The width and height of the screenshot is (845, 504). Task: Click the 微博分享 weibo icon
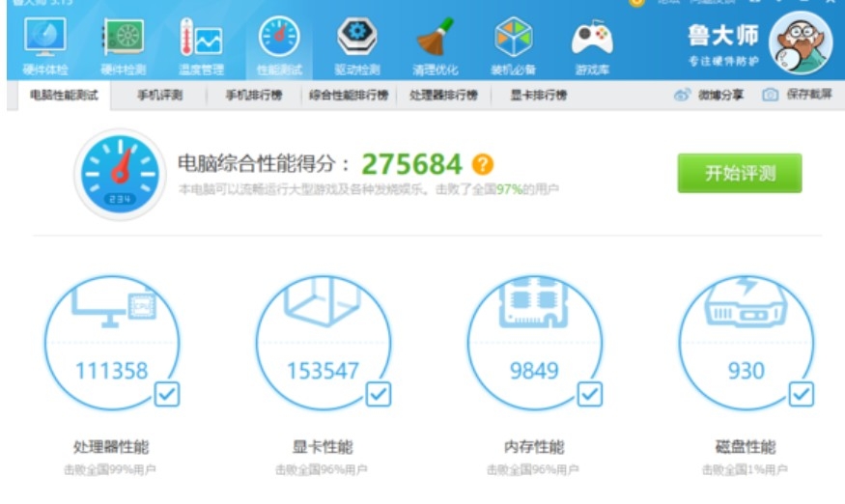[x=682, y=95]
